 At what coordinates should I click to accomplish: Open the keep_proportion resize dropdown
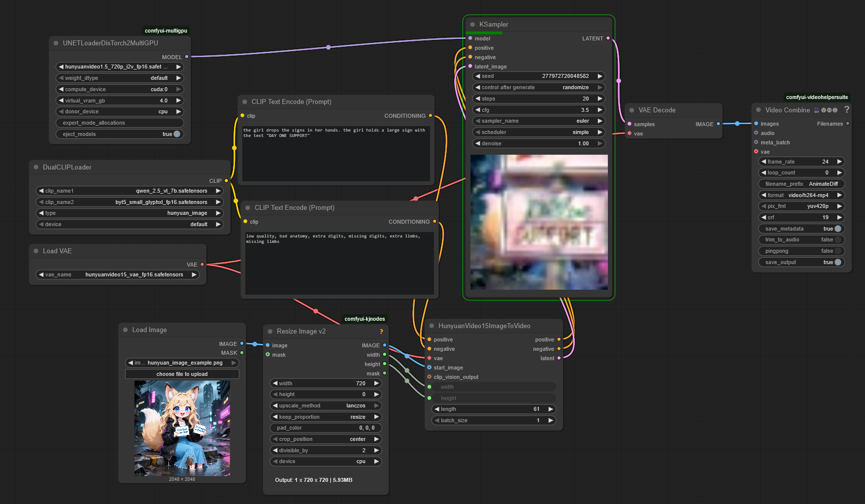[x=326, y=417]
